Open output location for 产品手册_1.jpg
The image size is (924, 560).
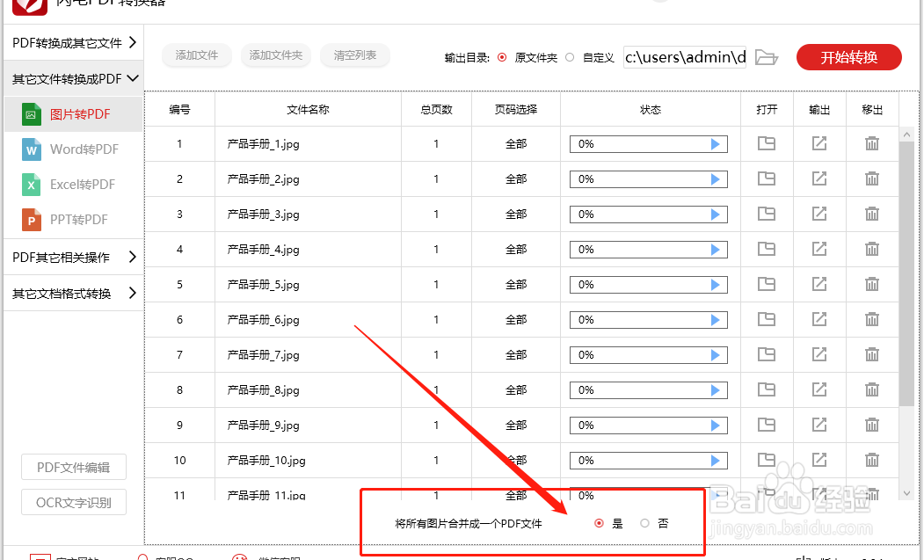click(x=819, y=143)
